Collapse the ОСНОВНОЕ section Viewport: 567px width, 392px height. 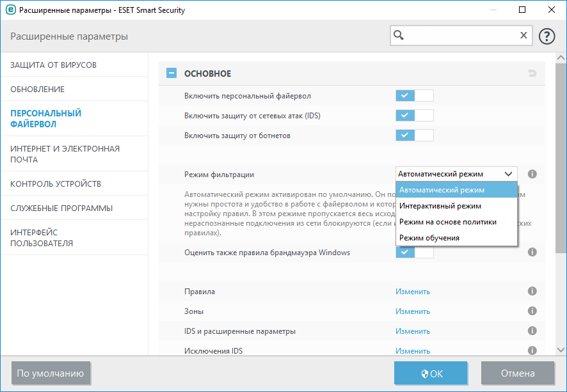click(x=171, y=73)
